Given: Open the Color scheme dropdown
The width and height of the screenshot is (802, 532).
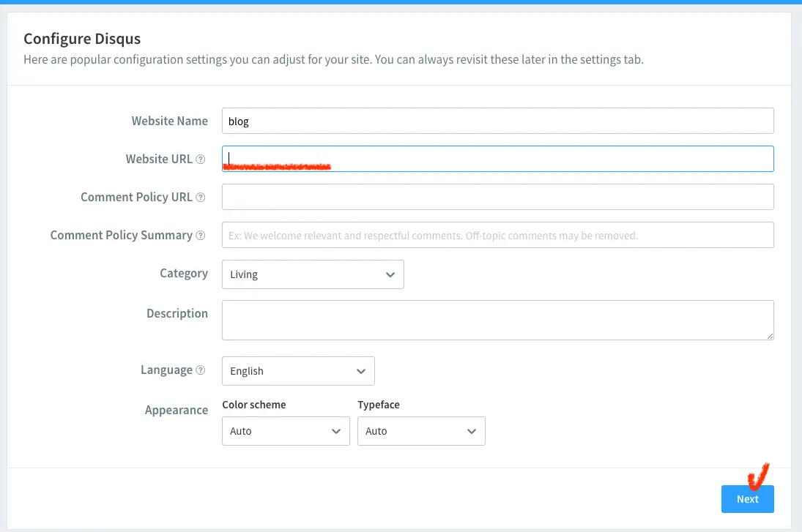Looking at the screenshot, I should [286, 431].
